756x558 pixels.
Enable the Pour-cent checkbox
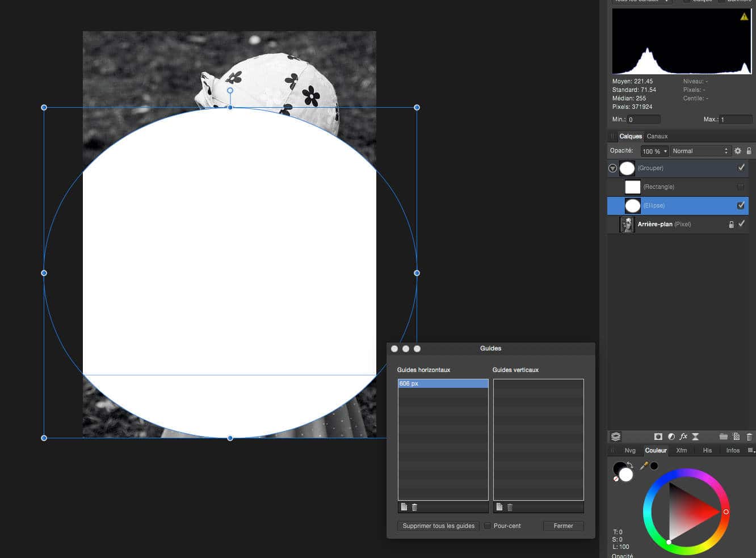(488, 526)
